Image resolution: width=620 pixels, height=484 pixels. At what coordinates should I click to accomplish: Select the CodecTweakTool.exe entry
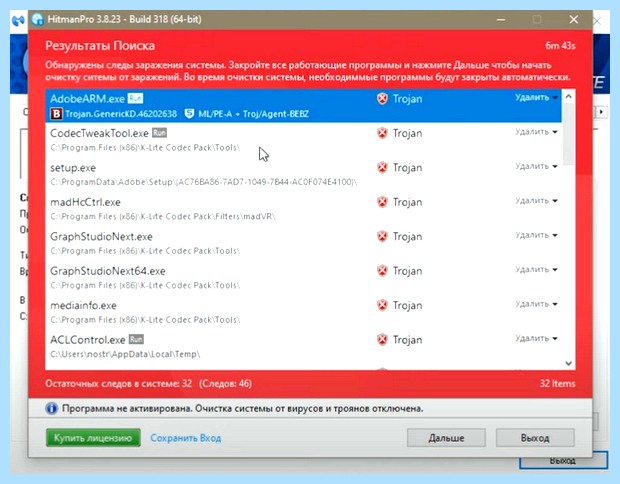303,140
